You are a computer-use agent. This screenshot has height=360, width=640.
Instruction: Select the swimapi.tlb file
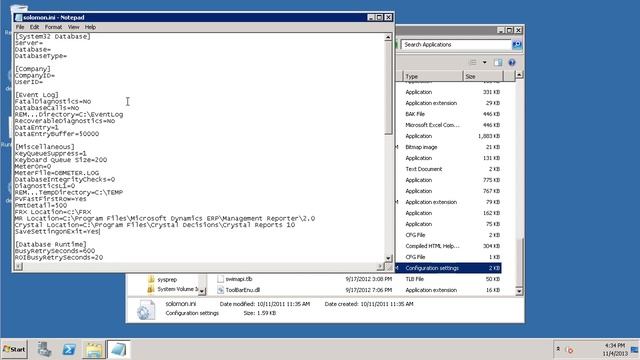(x=239, y=279)
